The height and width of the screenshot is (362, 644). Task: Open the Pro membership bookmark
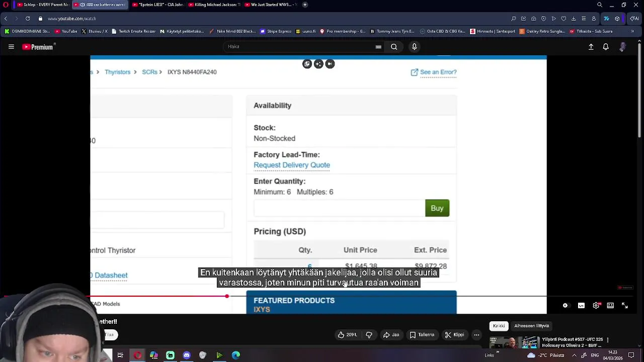click(x=343, y=31)
